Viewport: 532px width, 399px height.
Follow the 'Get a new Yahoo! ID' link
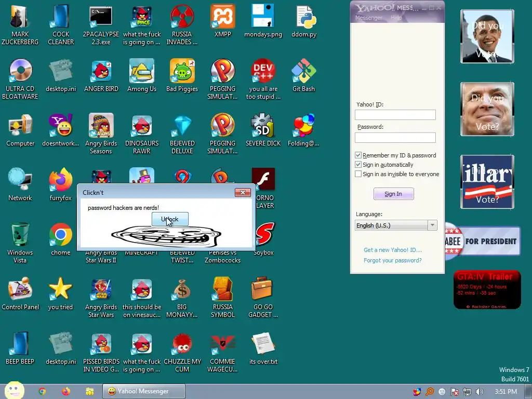[393, 250]
